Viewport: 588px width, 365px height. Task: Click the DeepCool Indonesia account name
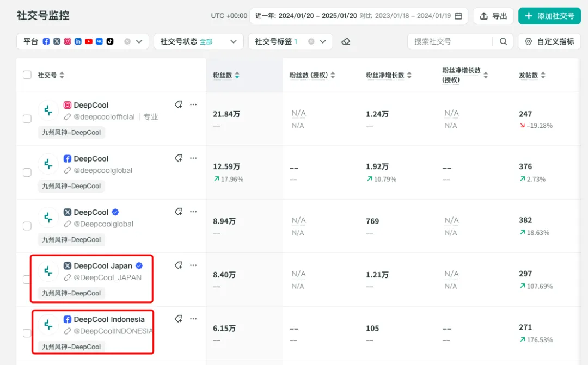[109, 319]
